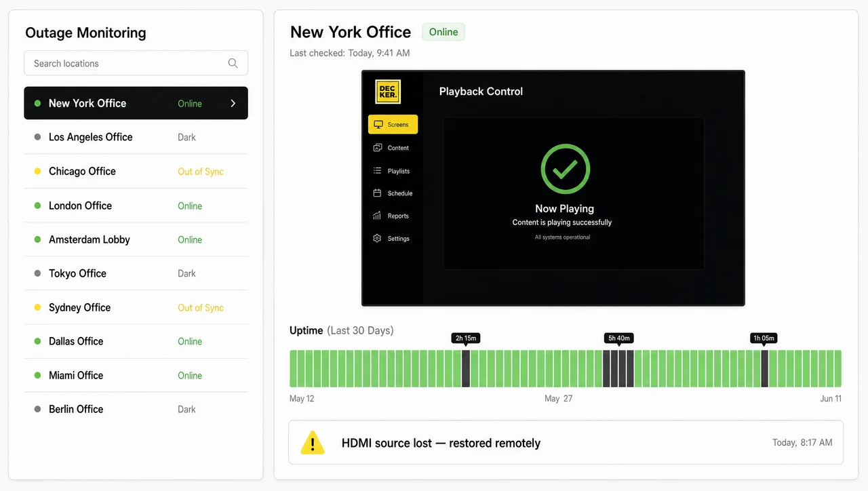Viewport: 868px width, 491px height.
Task: Select the Miami Office row
Action: 136,375
